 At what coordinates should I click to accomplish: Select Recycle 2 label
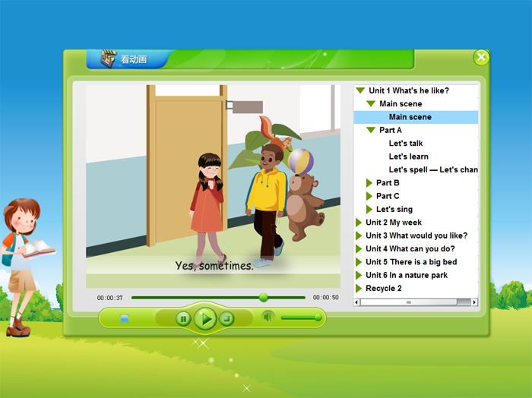[384, 289]
